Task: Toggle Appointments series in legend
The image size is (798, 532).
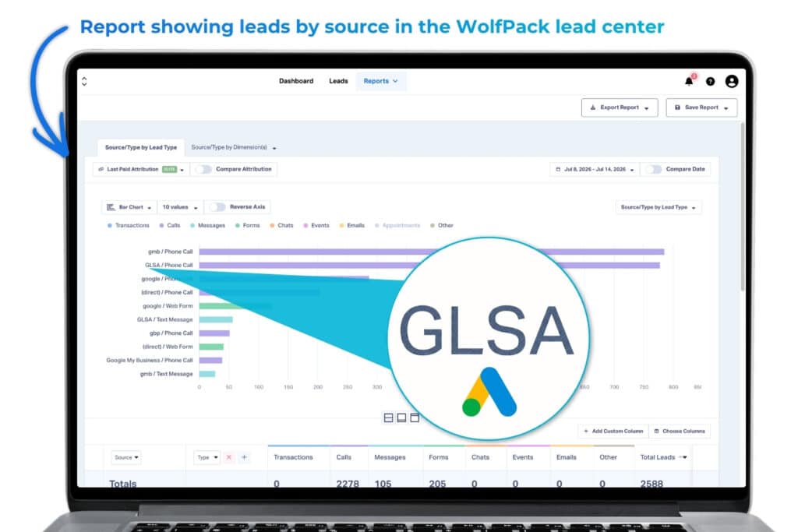Action: [397, 225]
